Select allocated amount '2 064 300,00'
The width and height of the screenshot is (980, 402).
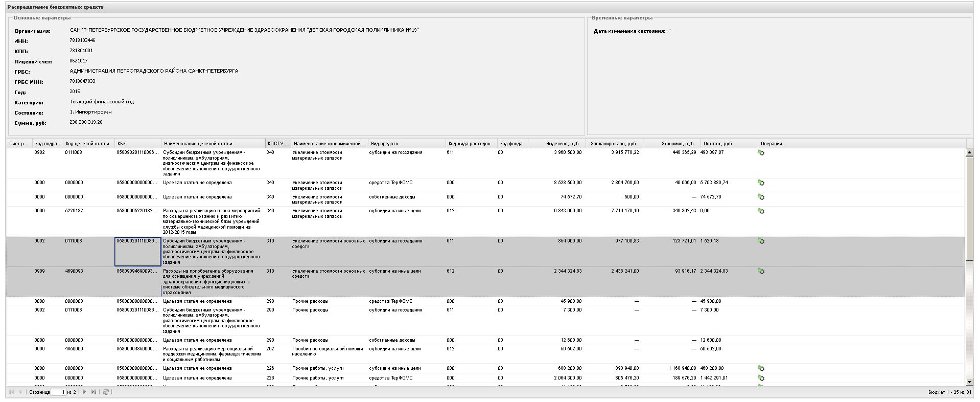pyautogui.click(x=567, y=378)
